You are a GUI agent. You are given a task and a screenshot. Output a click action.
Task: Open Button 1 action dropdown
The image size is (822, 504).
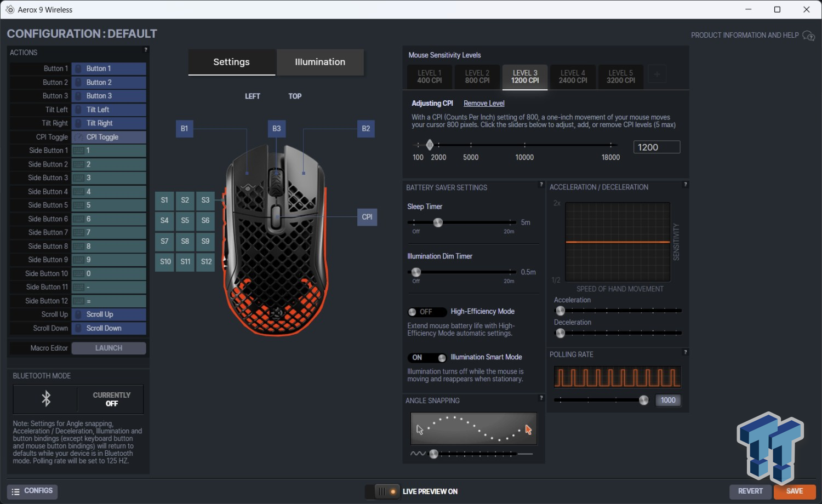tap(109, 68)
